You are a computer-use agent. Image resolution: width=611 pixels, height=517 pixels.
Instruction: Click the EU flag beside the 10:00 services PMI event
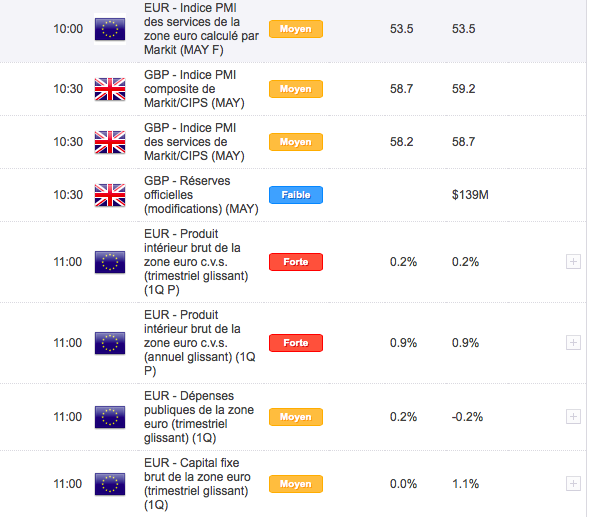(x=109, y=29)
